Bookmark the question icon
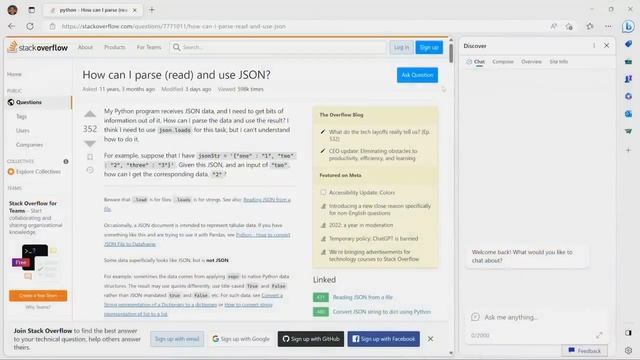This screenshot has width=640, height=360. pyautogui.click(x=90, y=157)
